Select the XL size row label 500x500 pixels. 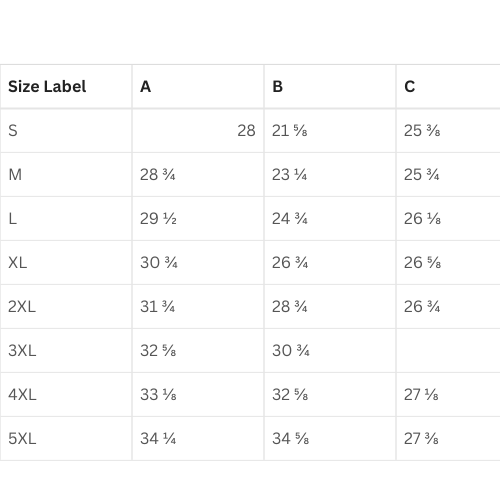point(17,263)
